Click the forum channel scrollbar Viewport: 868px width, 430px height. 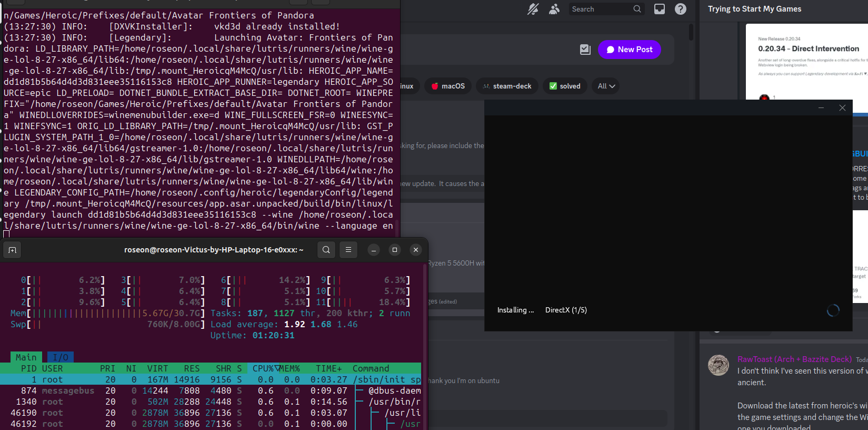(x=691, y=32)
